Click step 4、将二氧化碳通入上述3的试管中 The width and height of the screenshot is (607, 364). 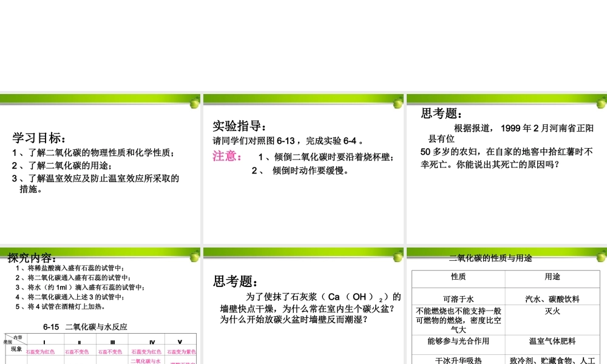70,297
